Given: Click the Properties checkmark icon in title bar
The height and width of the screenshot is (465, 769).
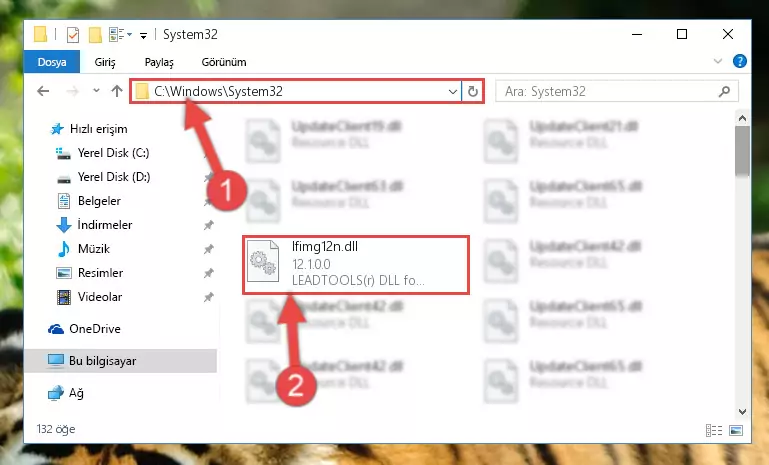Looking at the screenshot, I should (73, 35).
